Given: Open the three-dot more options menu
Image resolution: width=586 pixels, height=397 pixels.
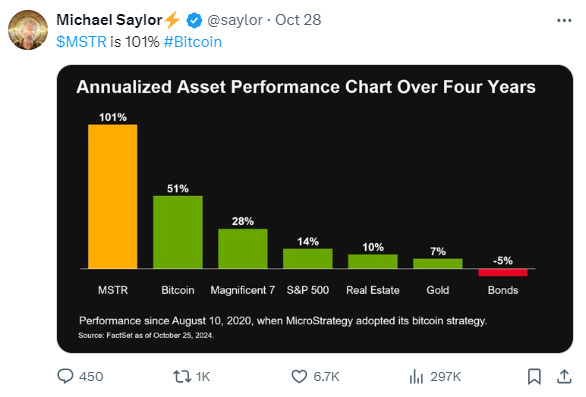Looking at the screenshot, I should point(564,21).
